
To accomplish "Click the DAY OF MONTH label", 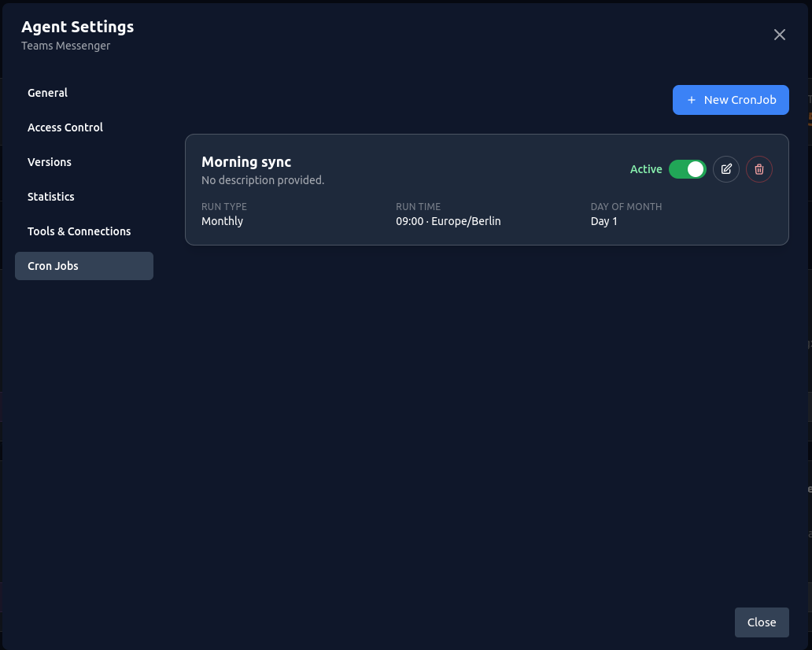I will [626, 207].
